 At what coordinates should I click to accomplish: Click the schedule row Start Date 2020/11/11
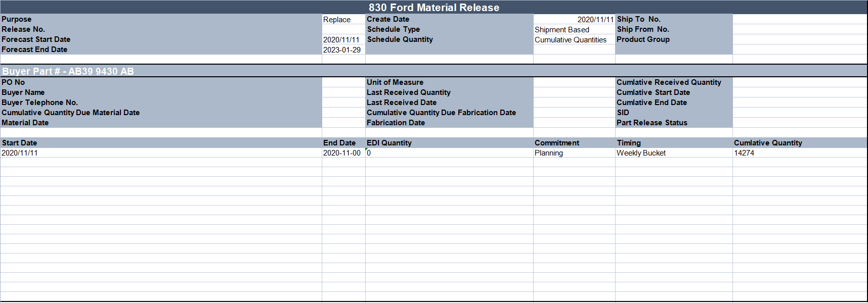pyautogui.click(x=161, y=153)
